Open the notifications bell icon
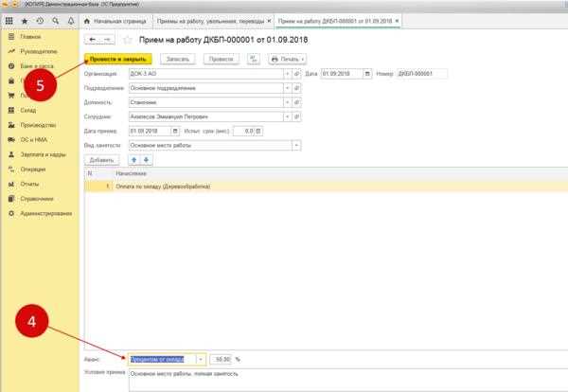 (x=71, y=21)
